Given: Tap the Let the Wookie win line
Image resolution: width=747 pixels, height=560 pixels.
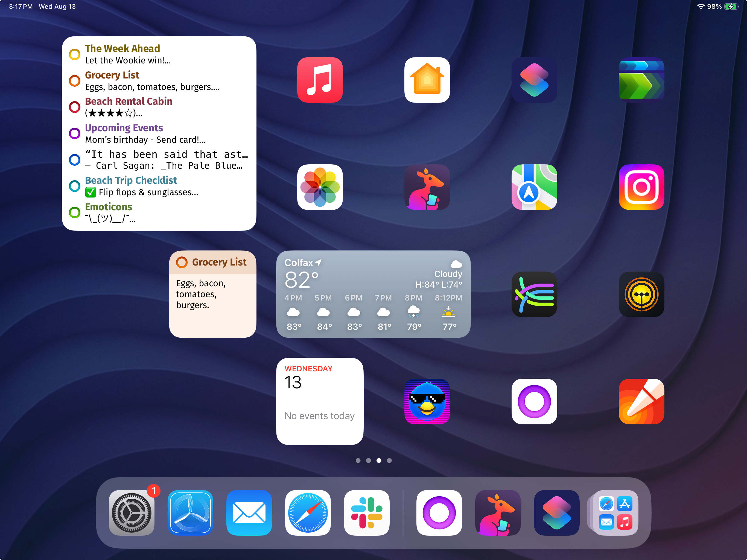Looking at the screenshot, I should tap(128, 60).
